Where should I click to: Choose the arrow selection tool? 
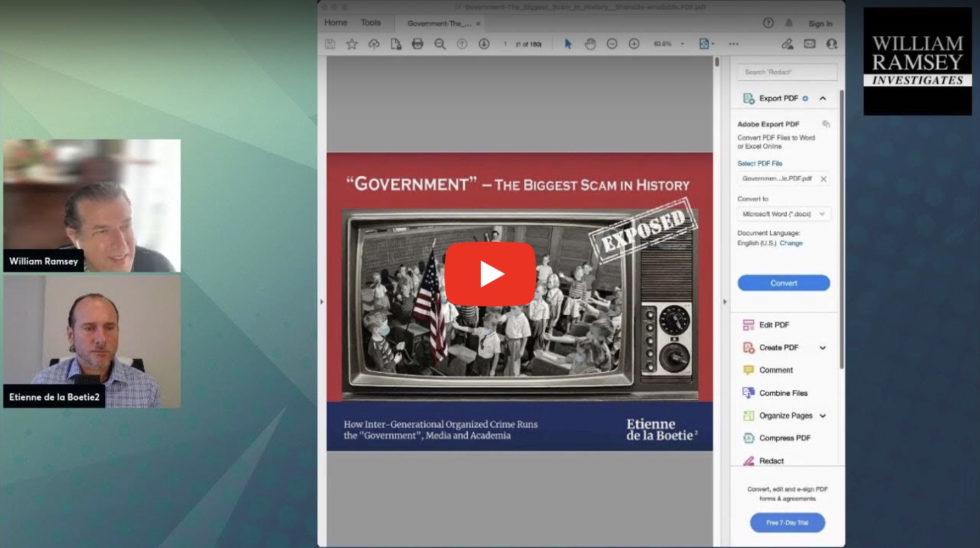point(568,44)
